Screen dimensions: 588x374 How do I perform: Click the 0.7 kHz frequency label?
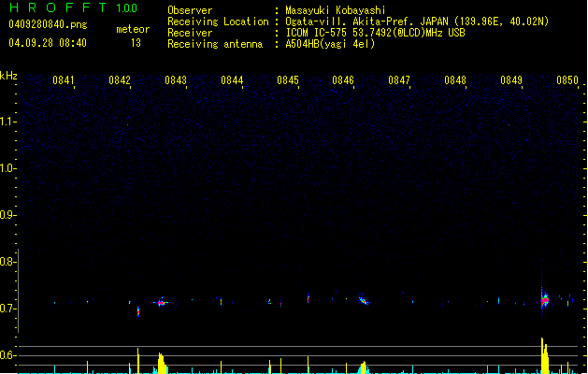7,309
